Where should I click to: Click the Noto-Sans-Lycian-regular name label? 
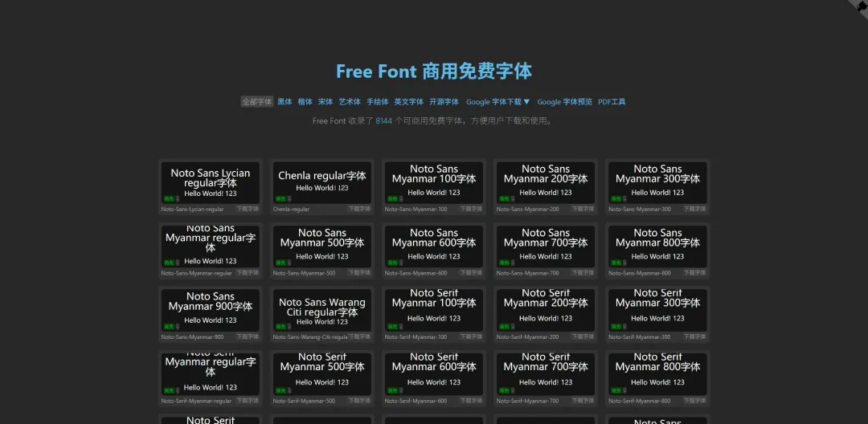tap(193, 210)
